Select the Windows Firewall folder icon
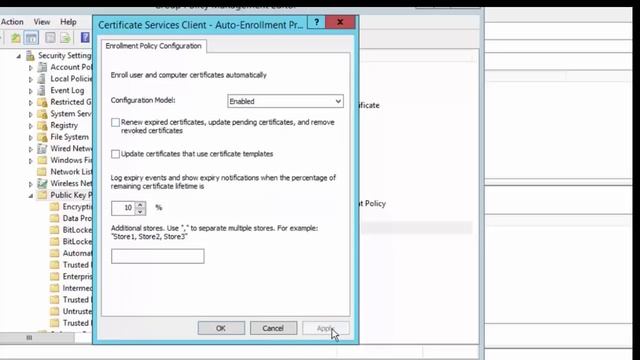The width and height of the screenshot is (640, 360). (42, 160)
